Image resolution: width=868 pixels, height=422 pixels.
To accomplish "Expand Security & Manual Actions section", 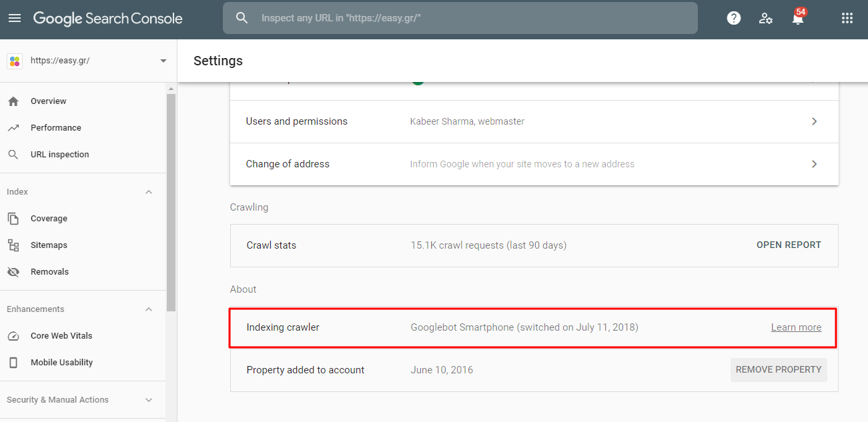I will click(149, 400).
